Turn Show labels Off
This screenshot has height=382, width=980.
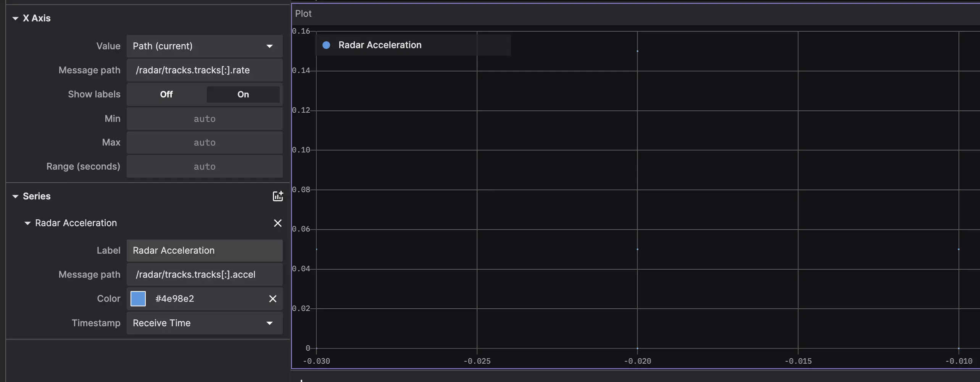(166, 94)
